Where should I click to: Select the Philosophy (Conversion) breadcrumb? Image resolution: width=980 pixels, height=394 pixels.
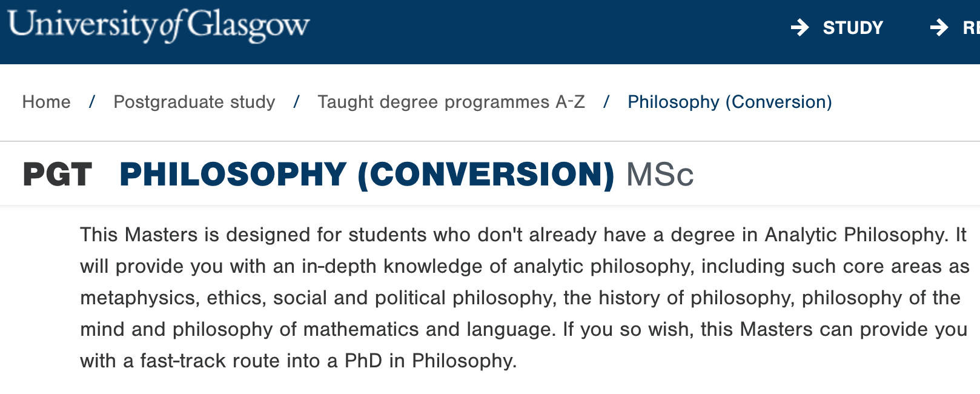[x=729, y=102]
